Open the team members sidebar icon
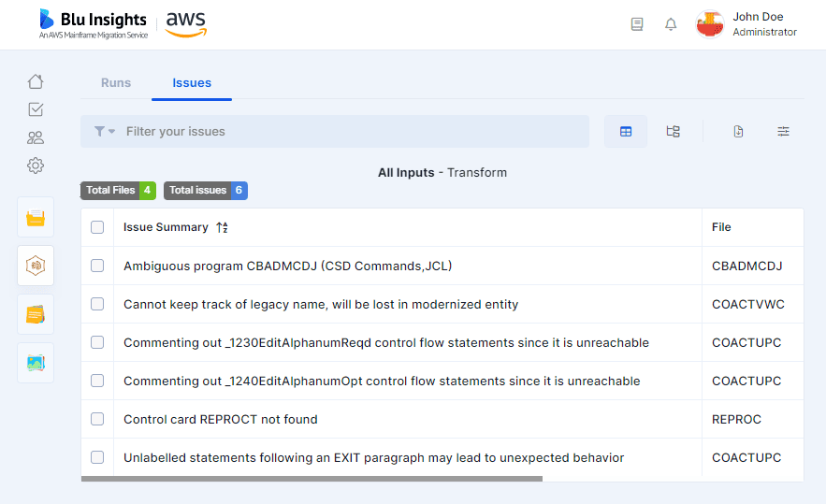This screenshot has width=826, height=504. pyautogui.click(x=36, y=137)
